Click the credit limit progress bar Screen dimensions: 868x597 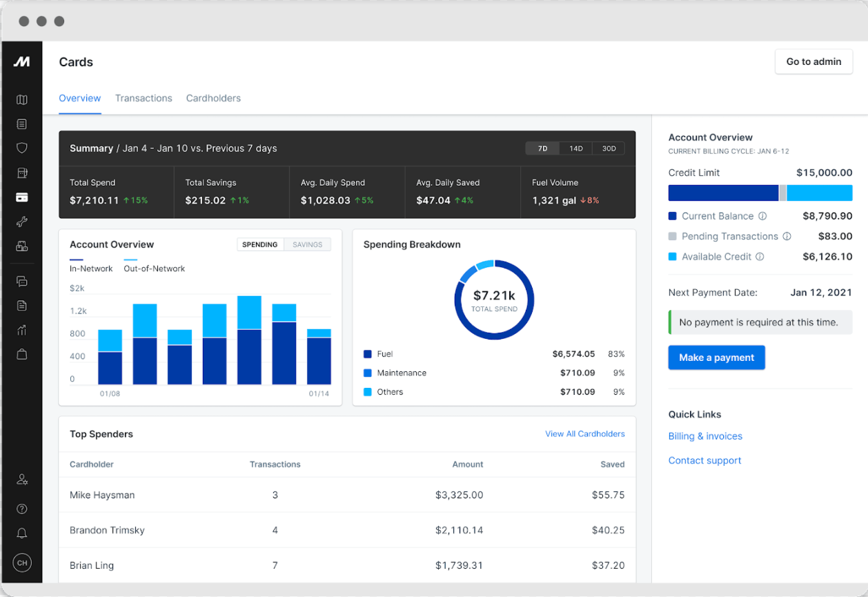[760, 193]
